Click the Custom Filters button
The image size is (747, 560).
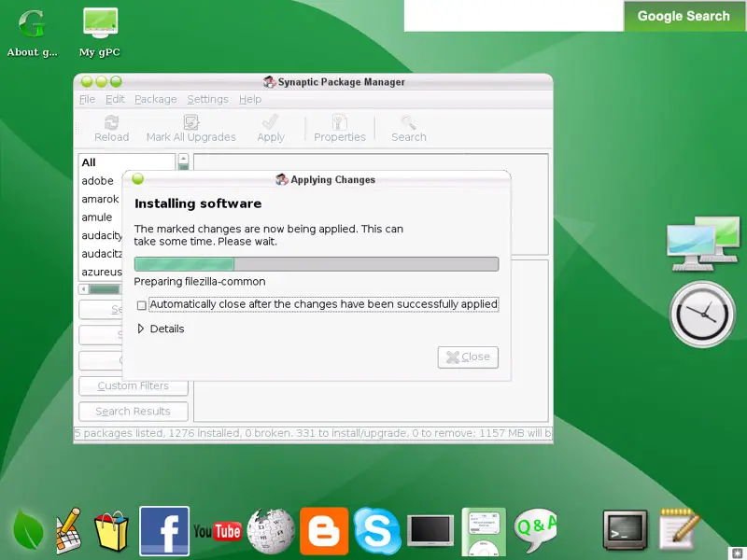(134, 385)
